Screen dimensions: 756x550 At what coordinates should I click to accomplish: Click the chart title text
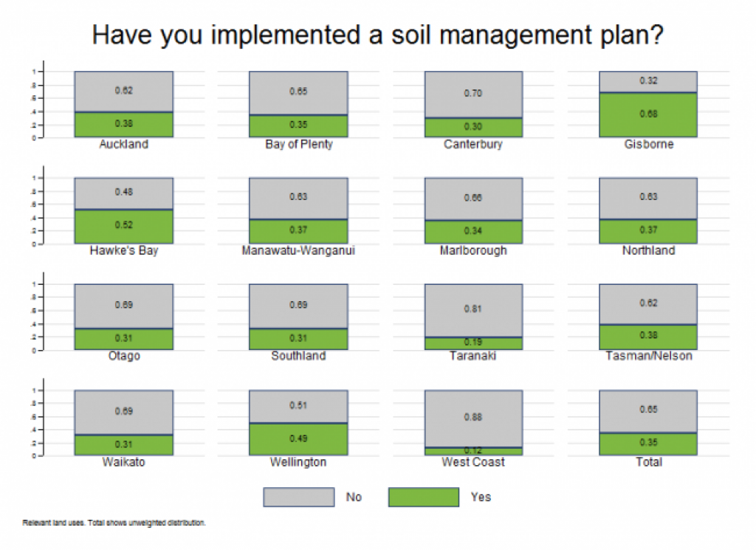377,35
